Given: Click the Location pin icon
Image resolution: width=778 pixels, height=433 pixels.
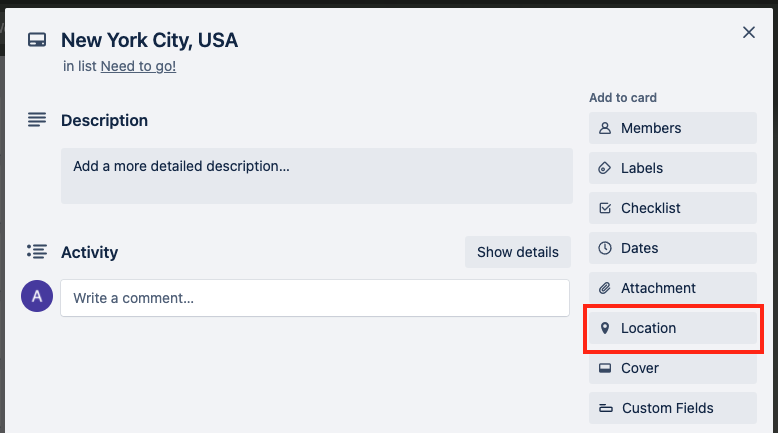Looking at the screenshot, I should pos(605,328).
